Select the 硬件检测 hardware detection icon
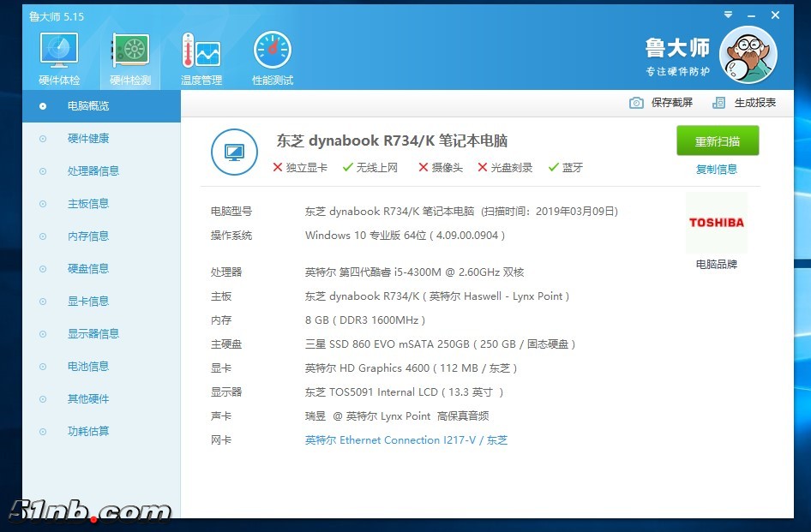Image resolution: width=811 pixels, height=532 pixels. tap(130, 53)
